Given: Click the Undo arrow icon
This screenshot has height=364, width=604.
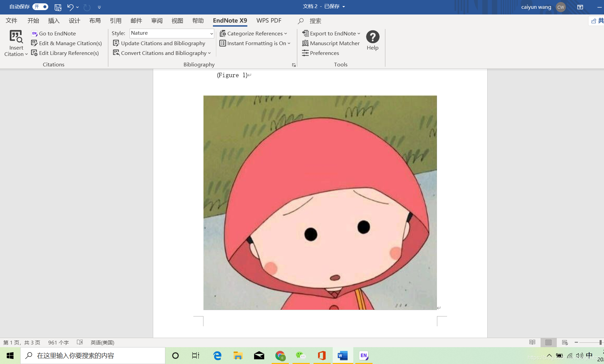Looking at the screenshot, I should pos(70,7).
